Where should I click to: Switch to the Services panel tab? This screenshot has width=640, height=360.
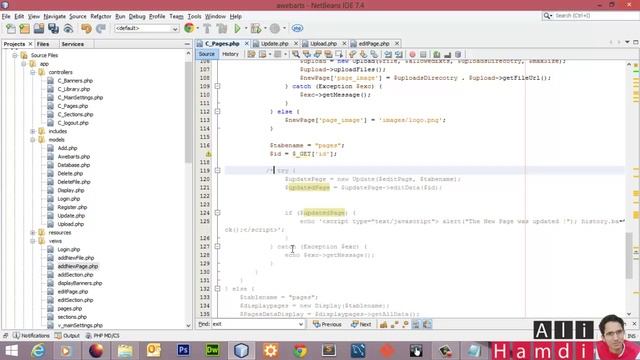[73, 44]
